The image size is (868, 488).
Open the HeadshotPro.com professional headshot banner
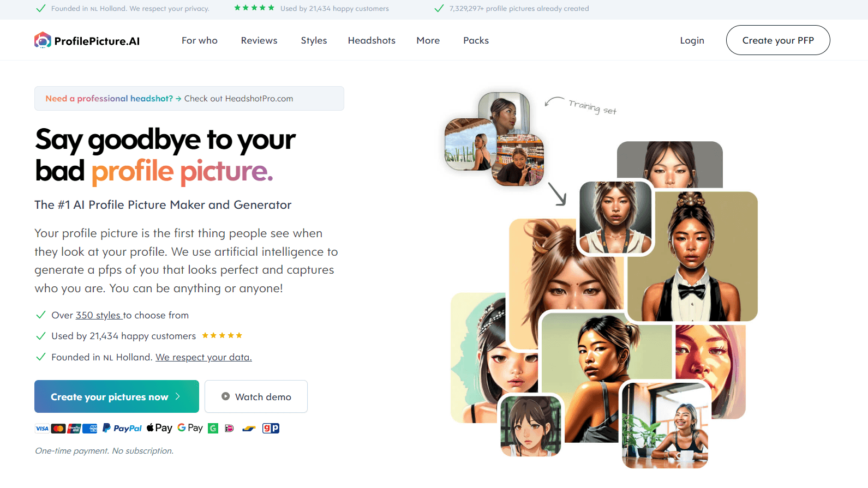[x=189, y=99]
